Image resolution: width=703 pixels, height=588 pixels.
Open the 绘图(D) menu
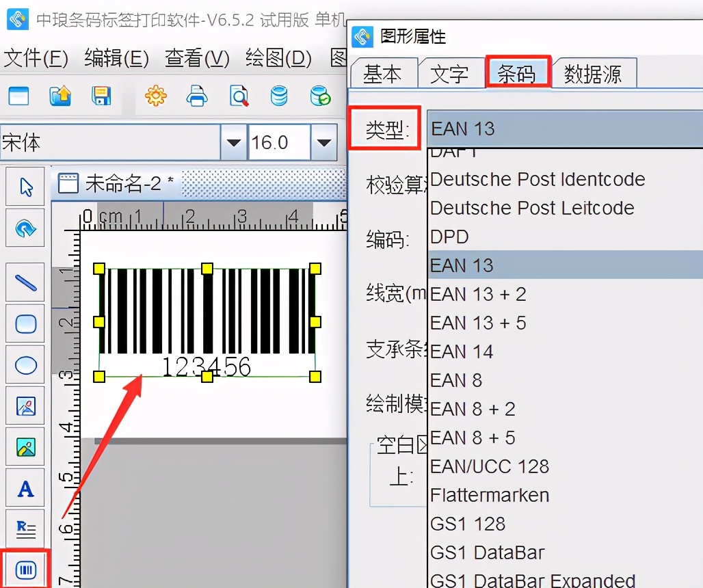point(278,58)
